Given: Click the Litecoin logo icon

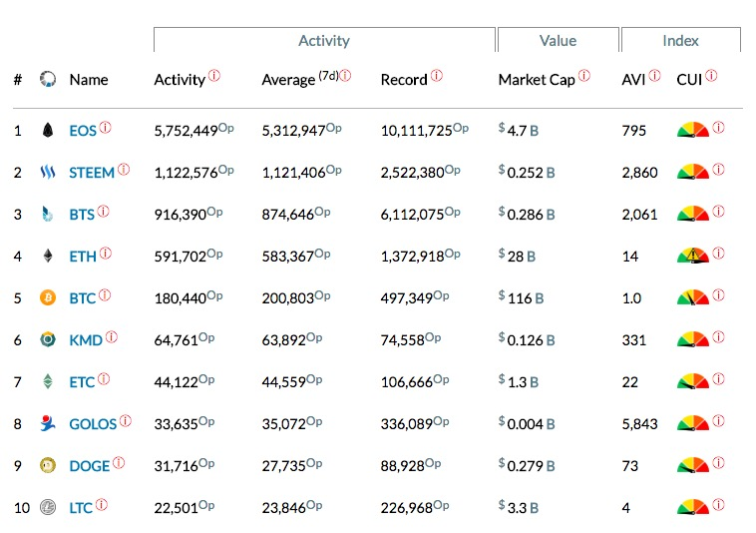Looking at the screenshot, I should tap(47, 507).
